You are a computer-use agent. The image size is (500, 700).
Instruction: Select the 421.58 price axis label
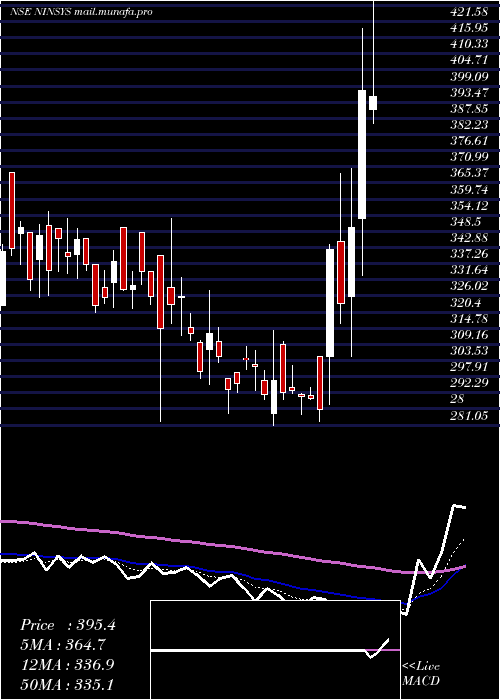click(469, 12)
